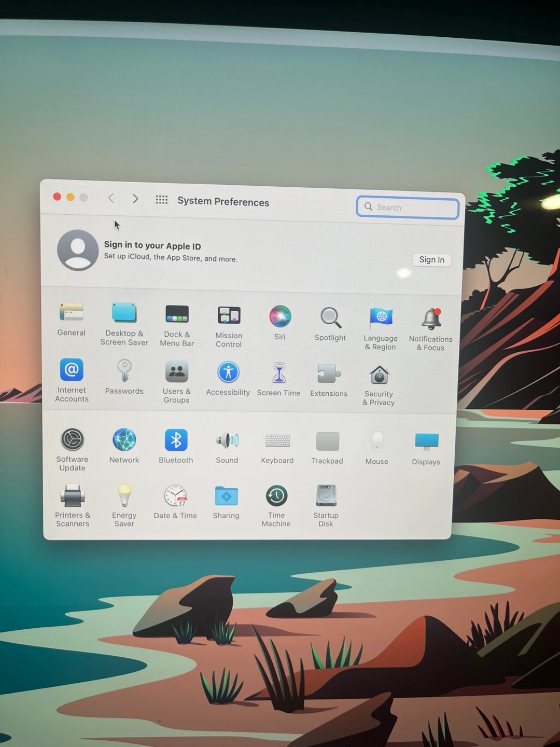Open Spotlight preferences

pos(330,317)
